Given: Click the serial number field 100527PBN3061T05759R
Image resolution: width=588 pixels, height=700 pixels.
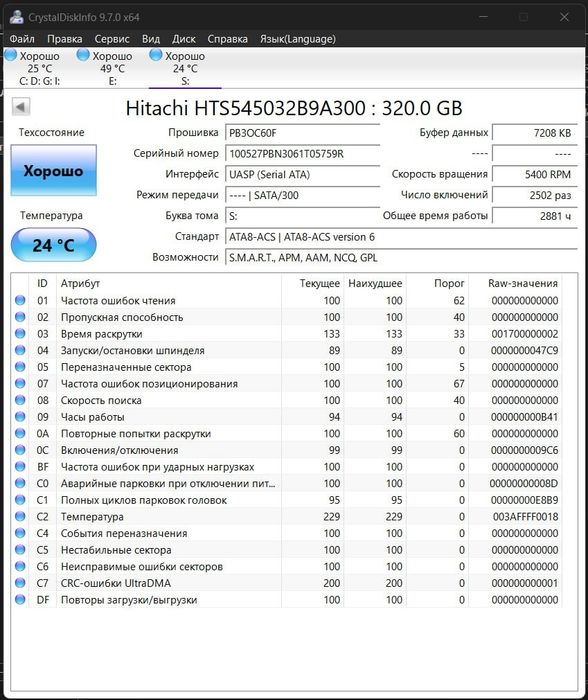Looking at the screenshot, I should point(302,154).
